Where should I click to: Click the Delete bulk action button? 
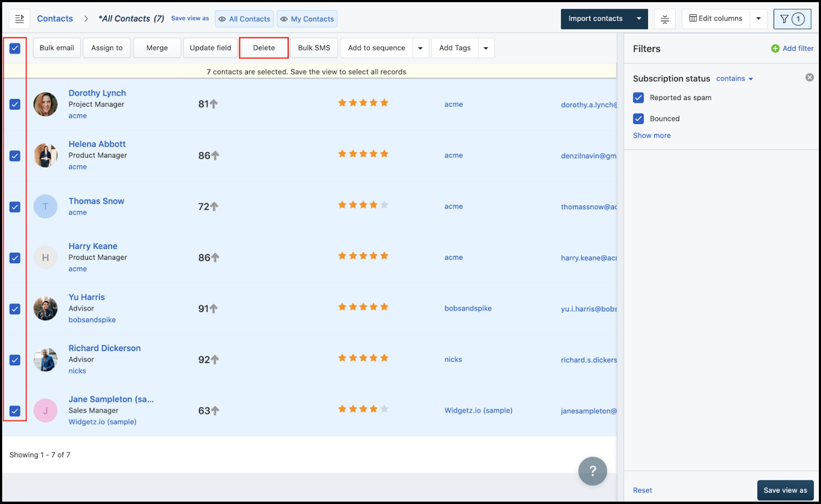click(264, 48)
